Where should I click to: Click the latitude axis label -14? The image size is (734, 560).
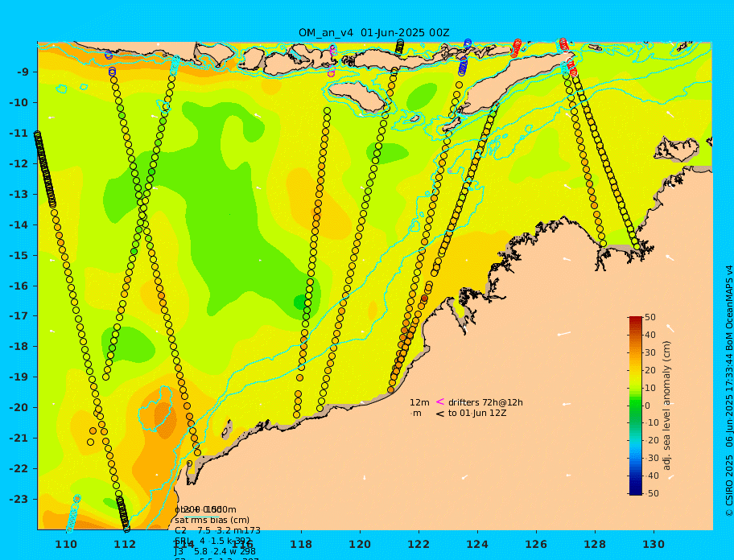pyautogui.click(x=19, y=225)
